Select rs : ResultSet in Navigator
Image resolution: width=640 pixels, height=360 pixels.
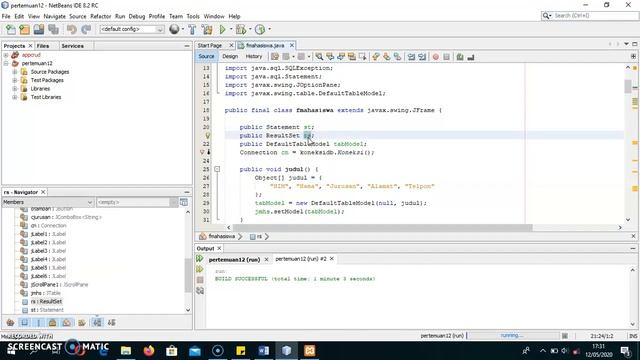(x=46, y=301)
